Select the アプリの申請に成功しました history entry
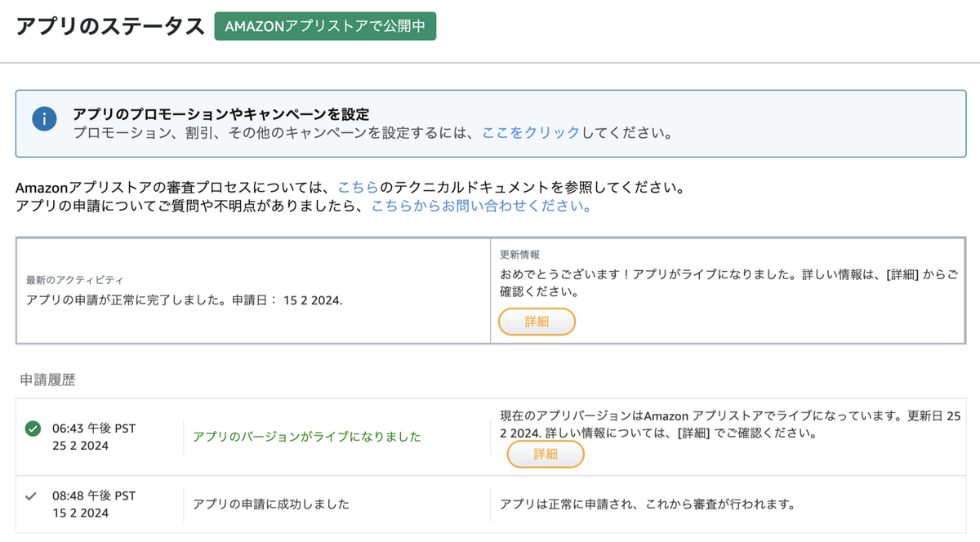 (271, 504)
